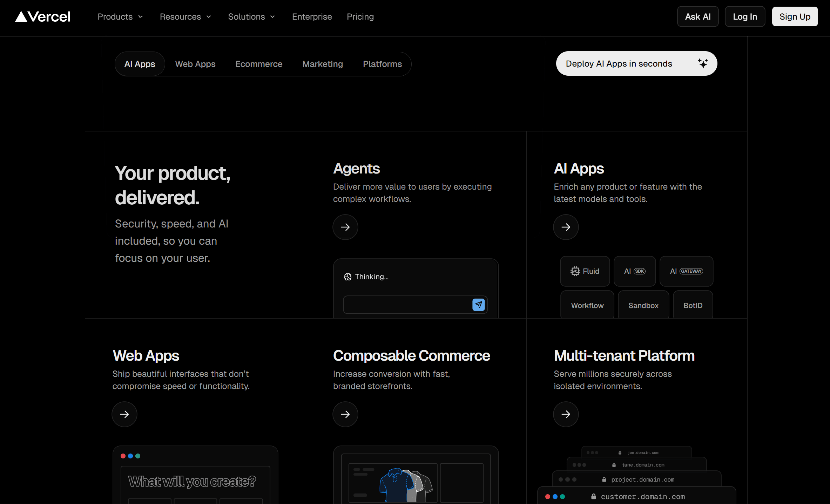Click the arrow button under Agents
This screenshot has height=504, width=830.
(345, 227)
